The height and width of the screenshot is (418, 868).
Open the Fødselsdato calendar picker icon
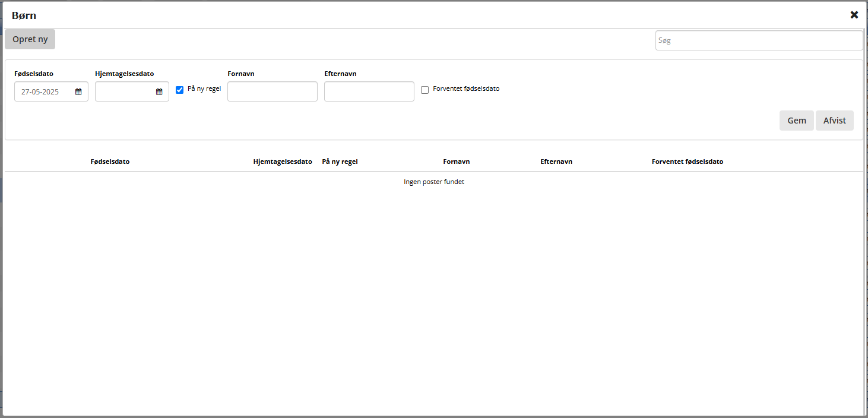[78, 92]
